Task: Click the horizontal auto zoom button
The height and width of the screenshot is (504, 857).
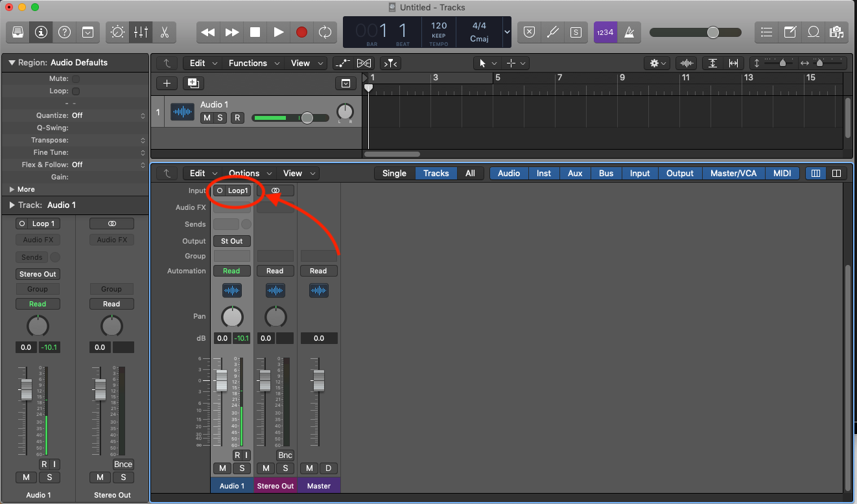Action: 734,63
